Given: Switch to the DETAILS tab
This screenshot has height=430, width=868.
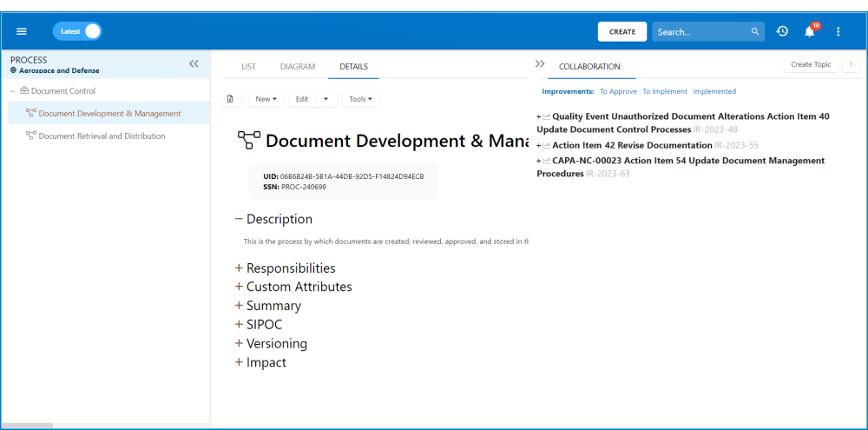Looking at the screenshot, I should tap(354, 67).
